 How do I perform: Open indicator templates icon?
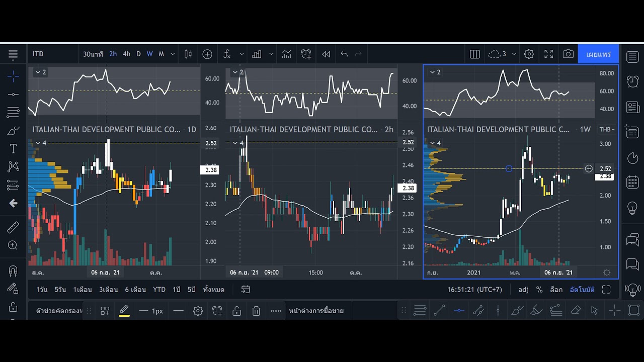(x=287, y=54)
